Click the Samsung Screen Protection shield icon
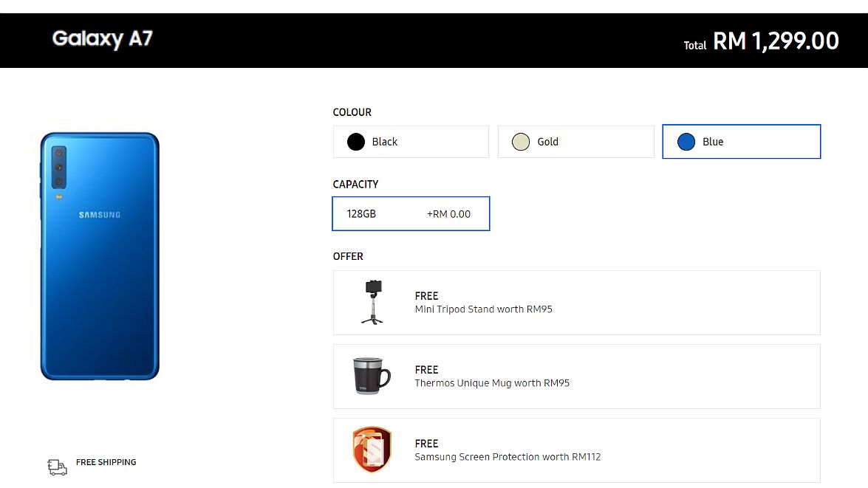Viewport: 868px width, 488px height. tap(372, 450)
